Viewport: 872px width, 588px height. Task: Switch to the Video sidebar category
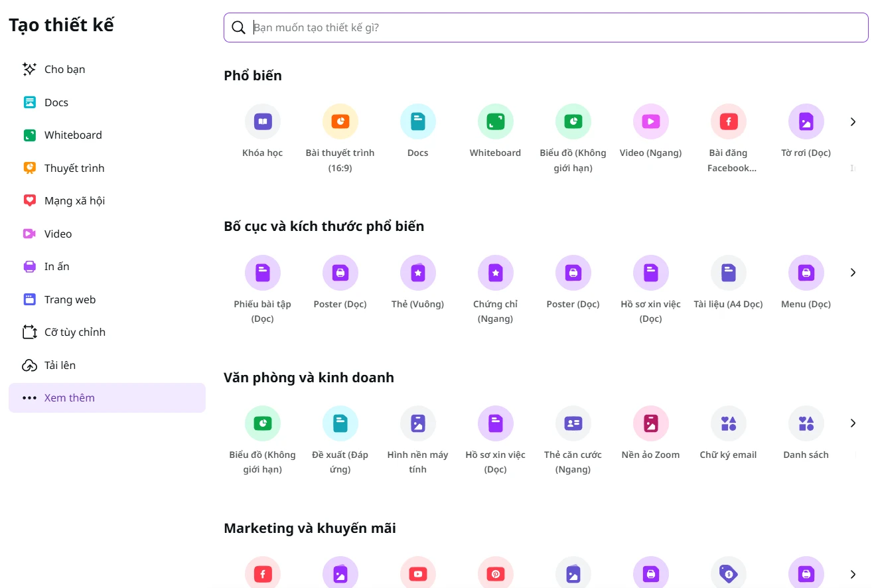[107, 234]
